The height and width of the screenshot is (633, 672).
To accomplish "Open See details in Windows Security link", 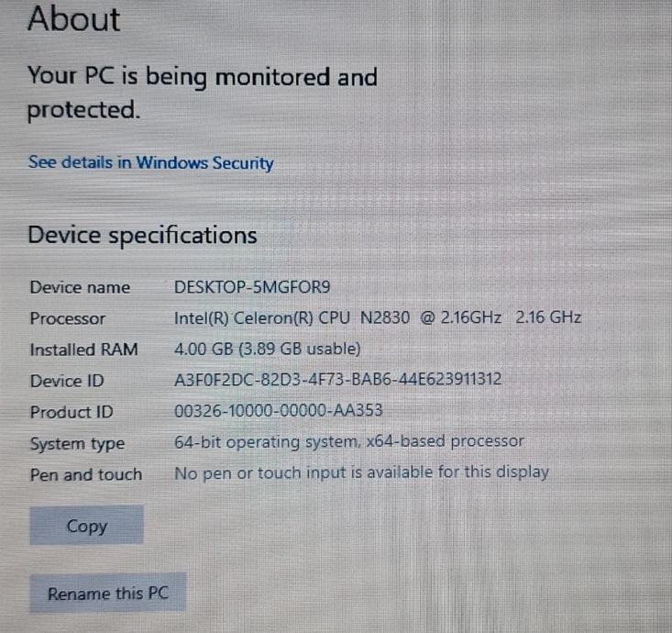I will point(150,163).
